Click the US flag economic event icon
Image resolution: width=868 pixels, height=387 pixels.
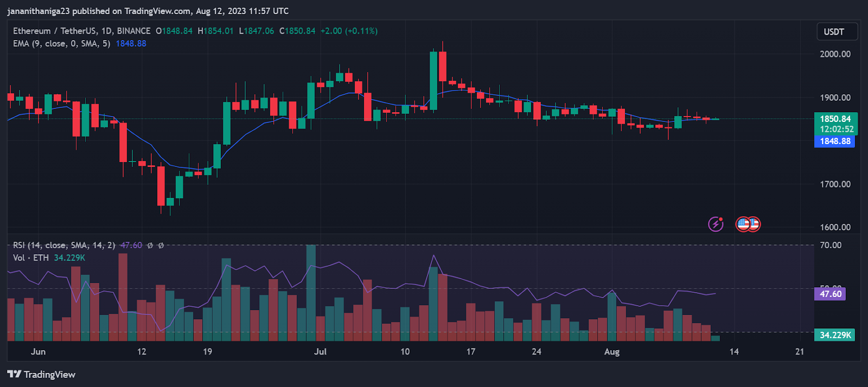748,223
